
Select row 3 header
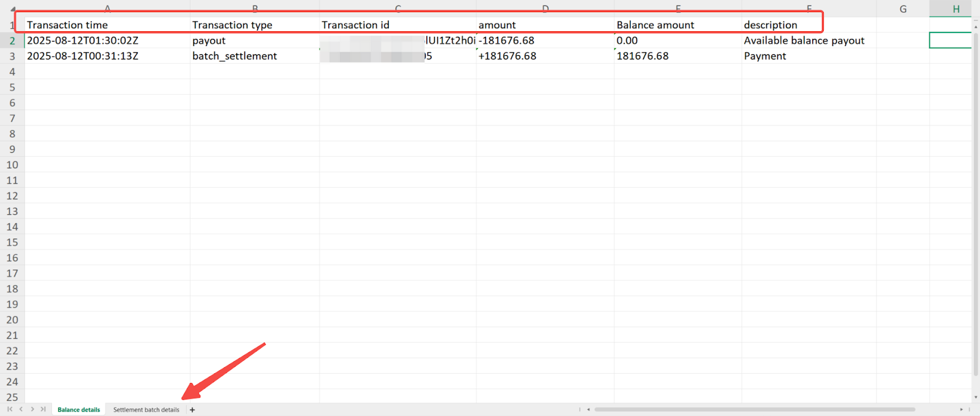tap(12, 56)
